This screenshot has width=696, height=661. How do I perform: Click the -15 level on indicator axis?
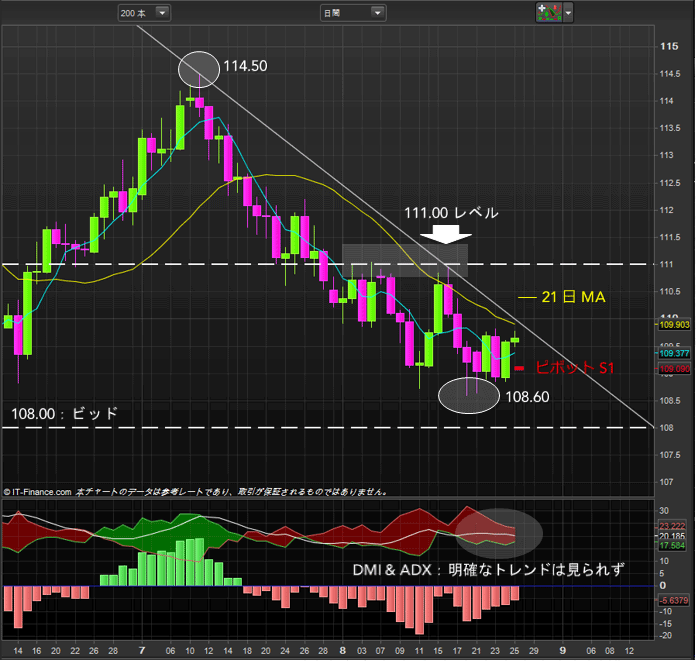click(x=665, y=624)
